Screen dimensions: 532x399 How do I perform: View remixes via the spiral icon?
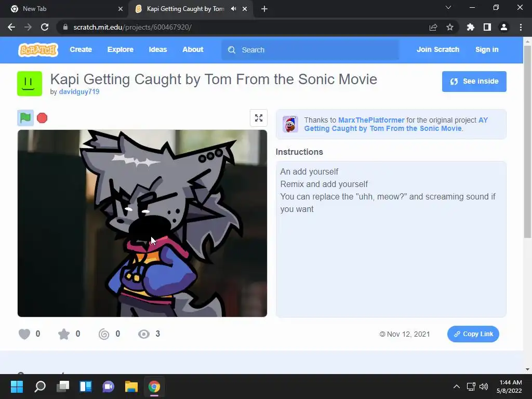coord(104,334)
